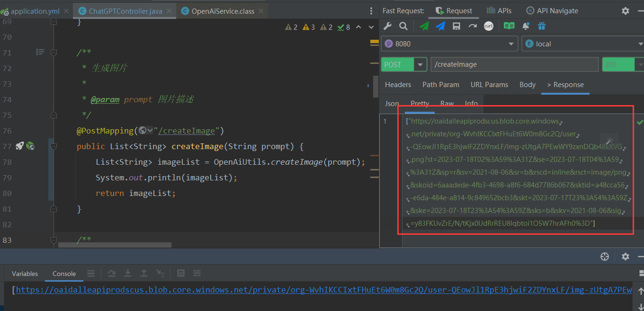
Task: Open the blob URL link in console
Action: 324,290
